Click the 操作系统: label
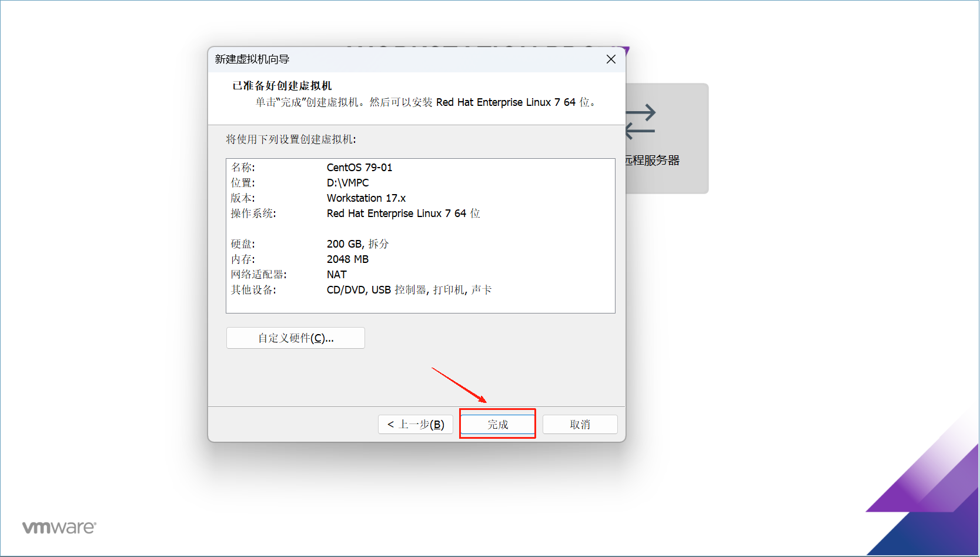 (253, 214)
